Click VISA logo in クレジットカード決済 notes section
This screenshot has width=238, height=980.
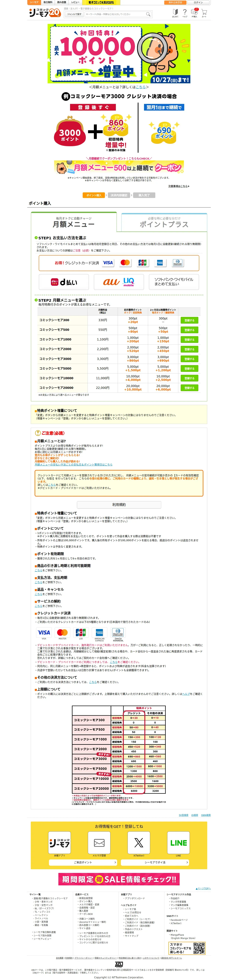coord(44,632)
